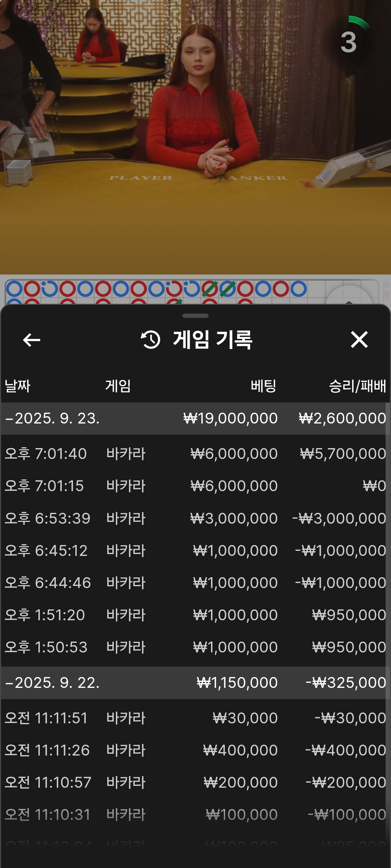Click the ₩19,000,000 daily bet total
Viewport: 391px width, 868px height.
pyautogui.click(x=231, y=418)
